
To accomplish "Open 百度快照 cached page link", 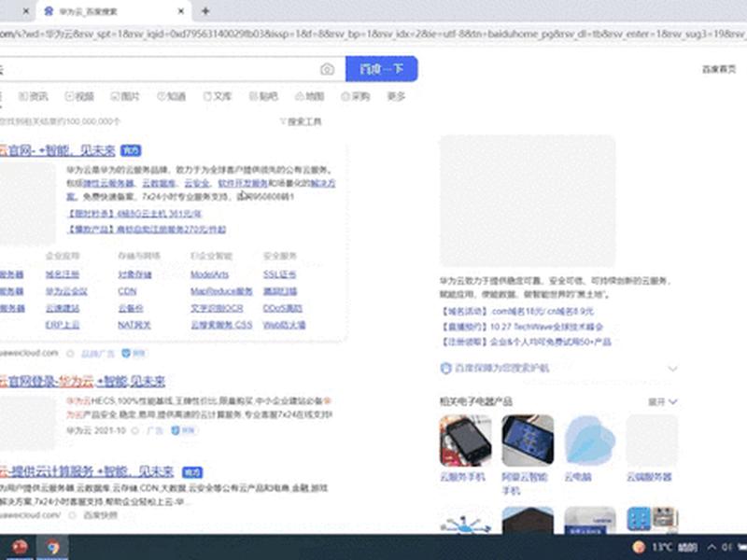I will coord(100,515).
